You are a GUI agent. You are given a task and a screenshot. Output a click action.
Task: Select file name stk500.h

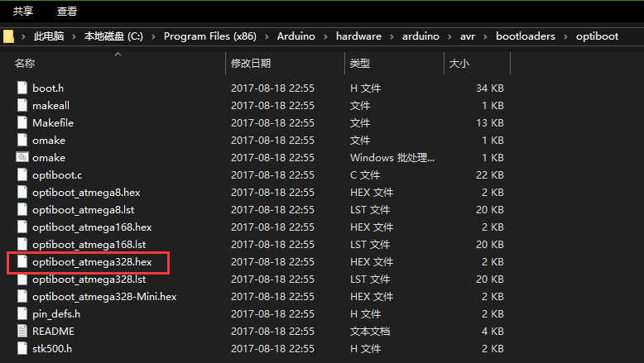coord(52,349)
